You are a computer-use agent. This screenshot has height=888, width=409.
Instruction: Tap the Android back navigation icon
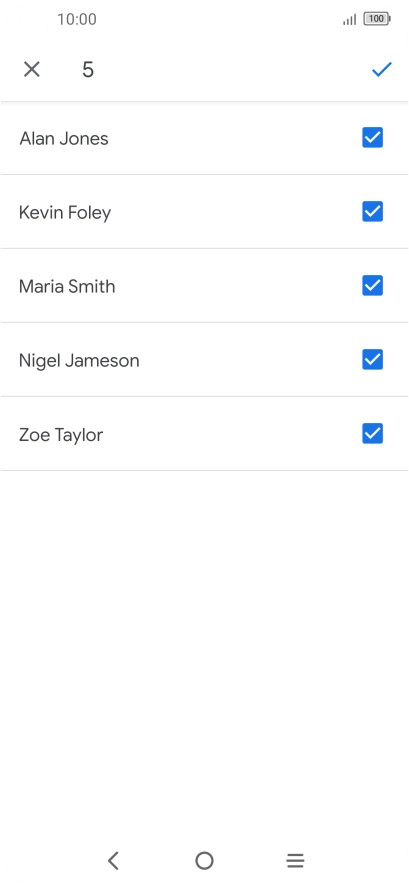coord(113,860)
